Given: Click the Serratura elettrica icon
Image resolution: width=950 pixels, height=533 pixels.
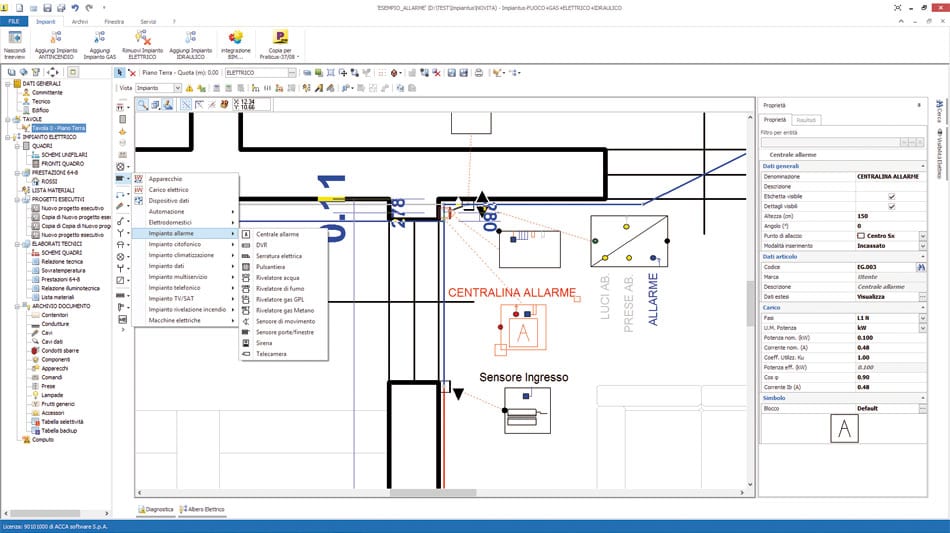Looking at the screenshot, I should tap(246, 256).
